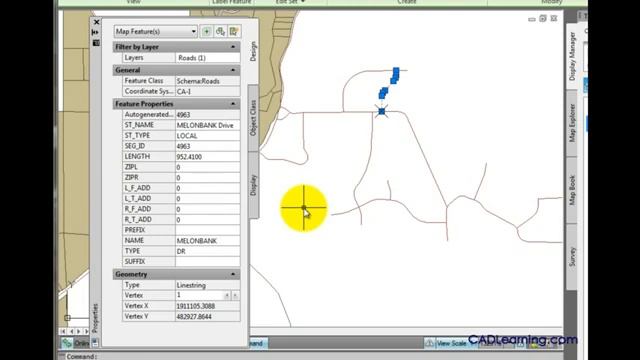Collapse the General section
640x360 pixels.
pyautogui.click(x=233, y=70)
